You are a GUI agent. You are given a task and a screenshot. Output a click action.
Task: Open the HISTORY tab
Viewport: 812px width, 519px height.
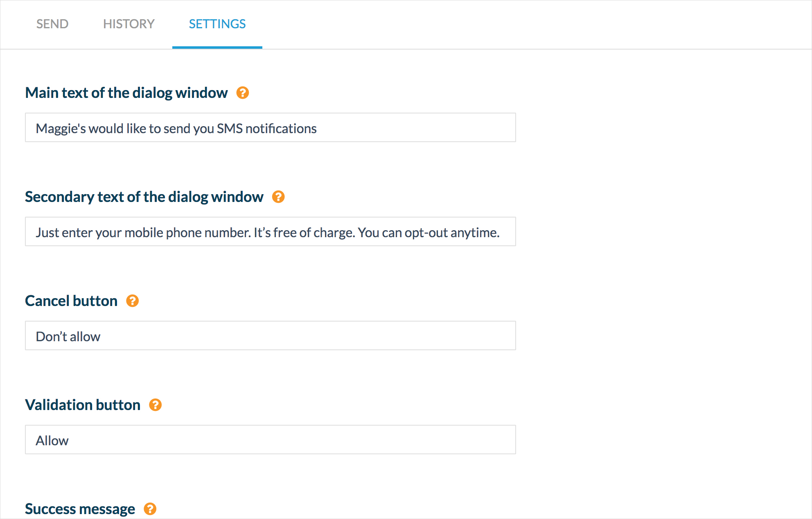(129, 24)
